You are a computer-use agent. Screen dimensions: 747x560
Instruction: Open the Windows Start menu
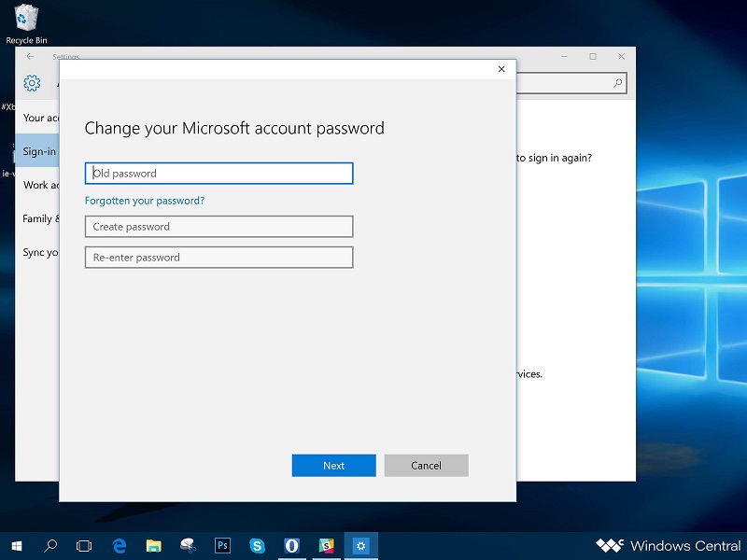pos(17,546)
